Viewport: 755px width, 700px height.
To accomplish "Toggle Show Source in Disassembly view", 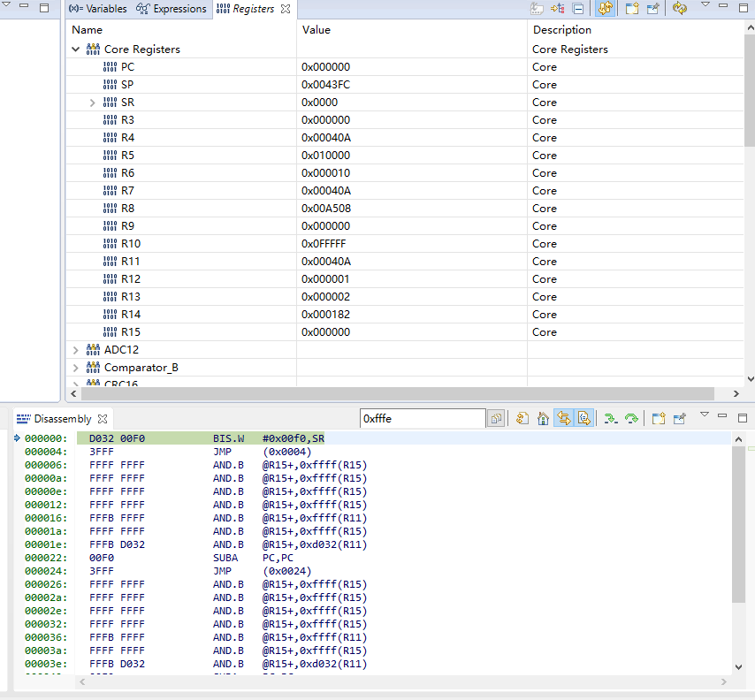I will (x=583, y=418).
